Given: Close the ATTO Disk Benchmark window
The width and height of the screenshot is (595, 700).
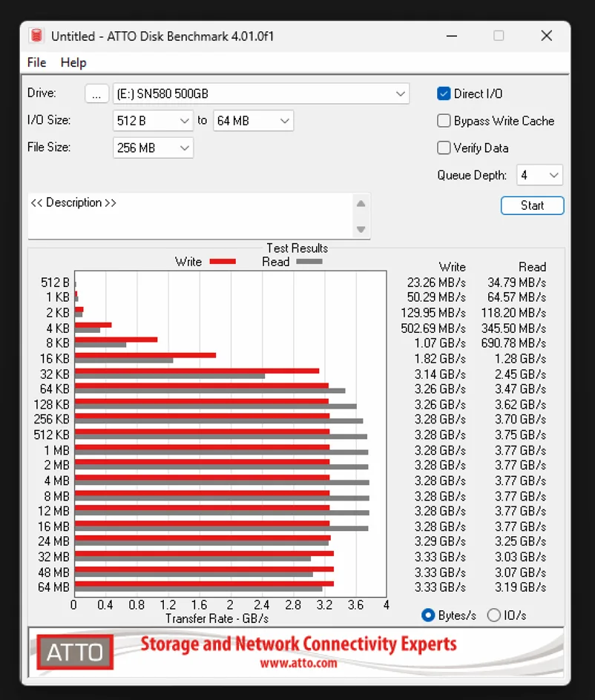Looking at the screenshot, I should 546,36.
